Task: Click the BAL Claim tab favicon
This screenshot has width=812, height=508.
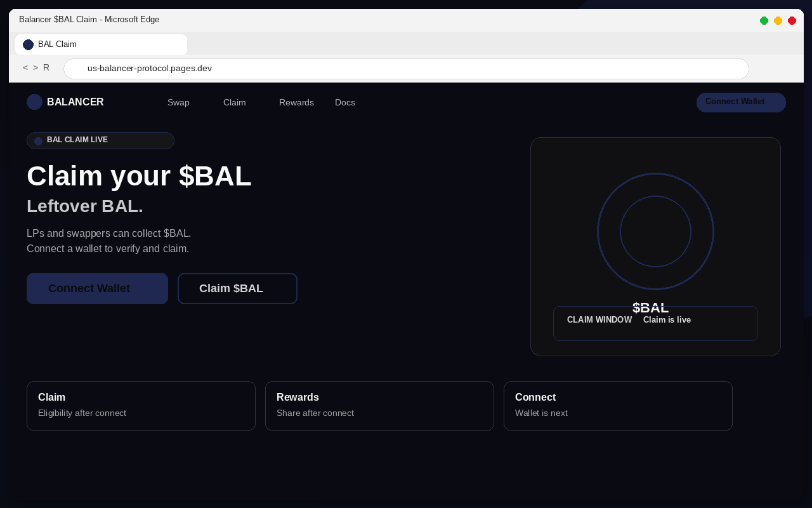Action: coord(28,44)
